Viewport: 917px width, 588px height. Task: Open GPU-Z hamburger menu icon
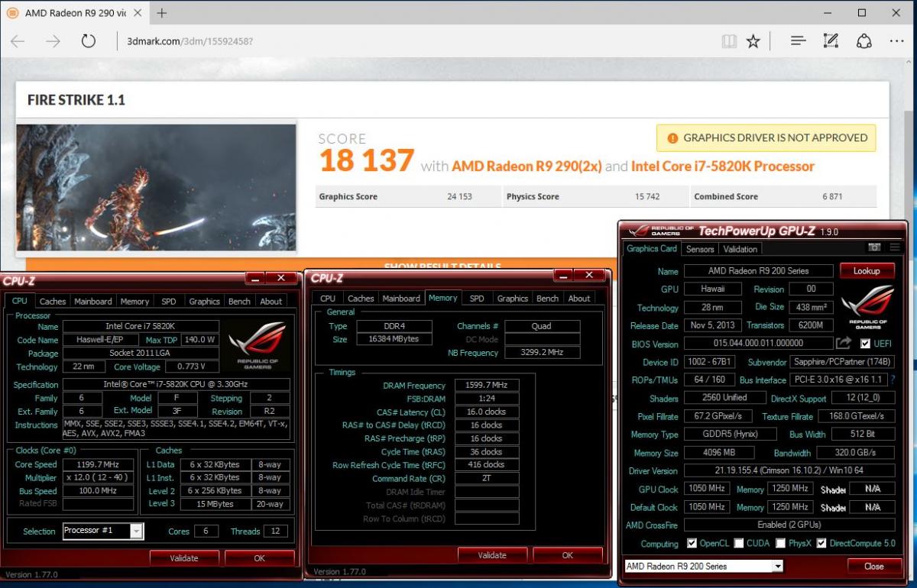coord(894,247)
